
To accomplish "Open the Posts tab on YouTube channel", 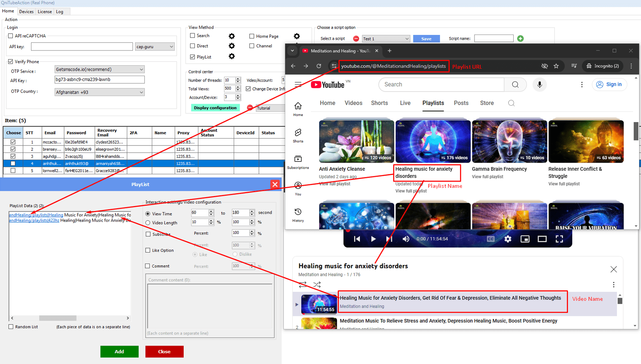I will point(461,103).
